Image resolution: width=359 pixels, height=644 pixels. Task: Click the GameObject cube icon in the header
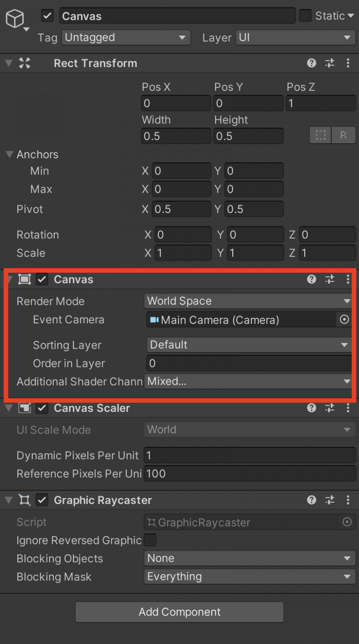pyautogui.click(x=15, y=18)
